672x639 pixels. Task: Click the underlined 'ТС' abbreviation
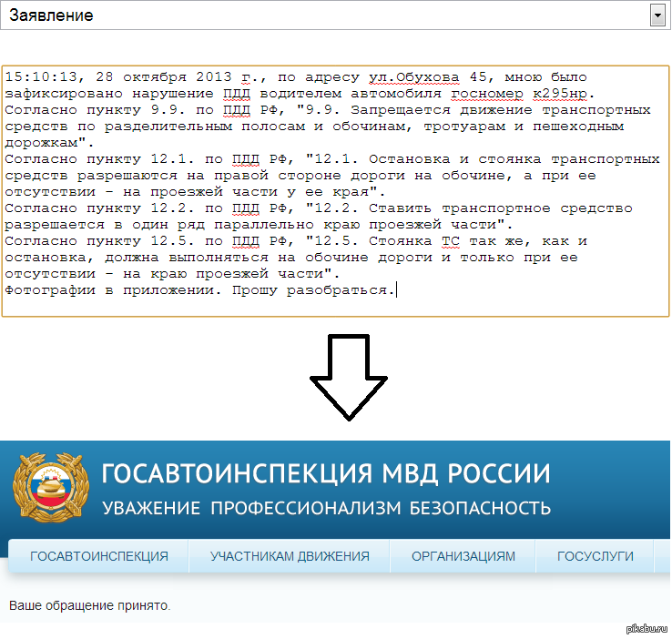pos(451,241)
